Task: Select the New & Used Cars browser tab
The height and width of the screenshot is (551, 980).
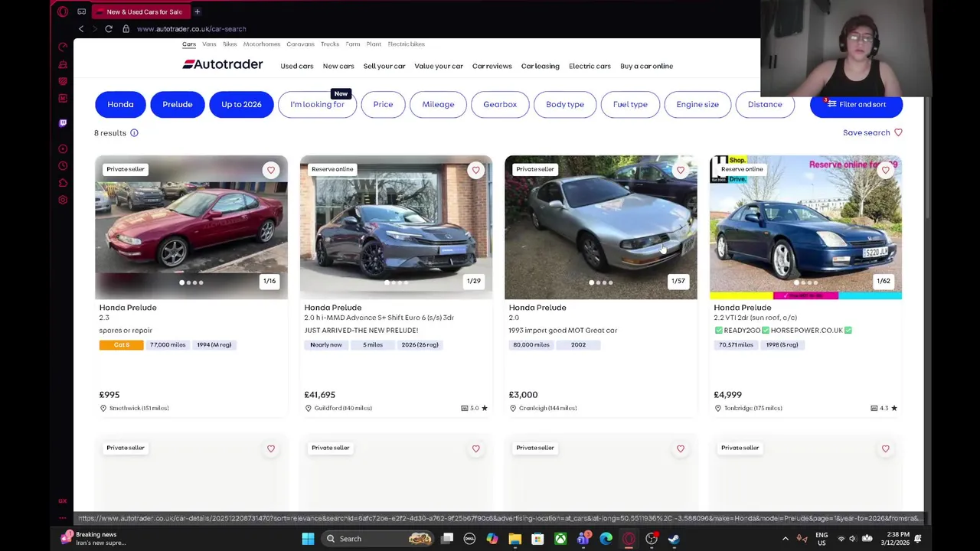Action: pos(141,11)
